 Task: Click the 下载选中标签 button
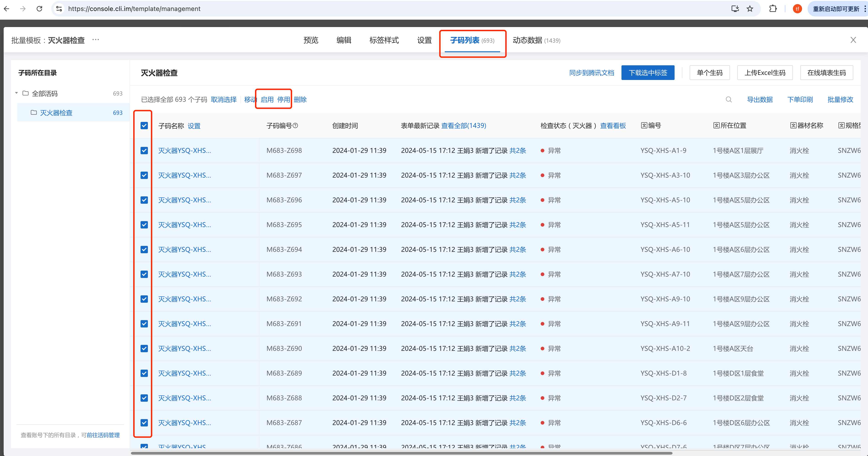(648, 72)
